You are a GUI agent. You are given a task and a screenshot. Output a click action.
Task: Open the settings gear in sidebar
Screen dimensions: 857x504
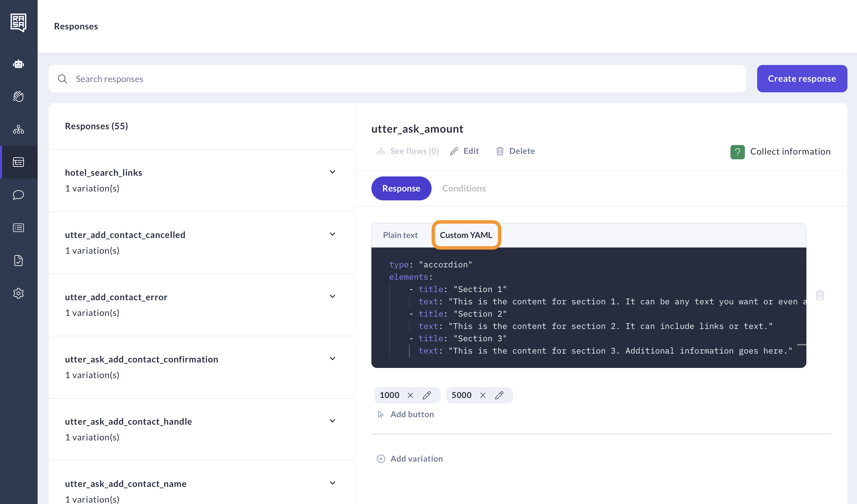[18, 293]
